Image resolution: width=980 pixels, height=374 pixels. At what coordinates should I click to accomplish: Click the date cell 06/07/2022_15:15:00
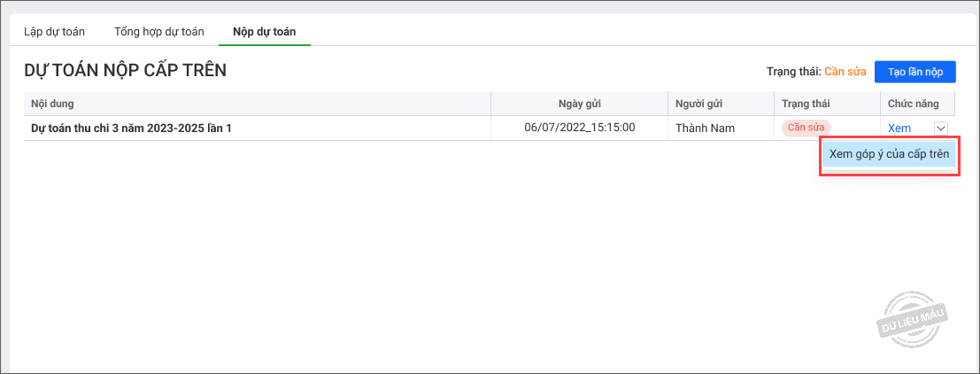(x=580, y=129)
